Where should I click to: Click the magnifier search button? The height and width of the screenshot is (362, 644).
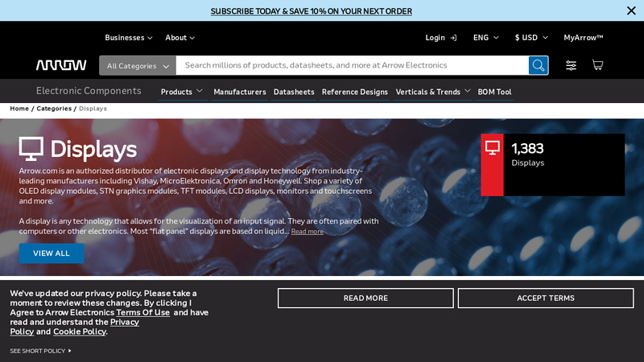[538, 65]
